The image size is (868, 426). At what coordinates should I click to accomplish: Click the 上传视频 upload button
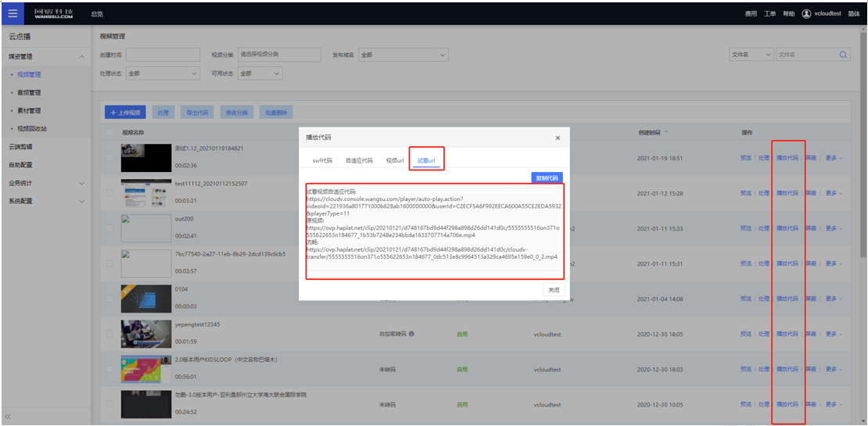(125, 113)
